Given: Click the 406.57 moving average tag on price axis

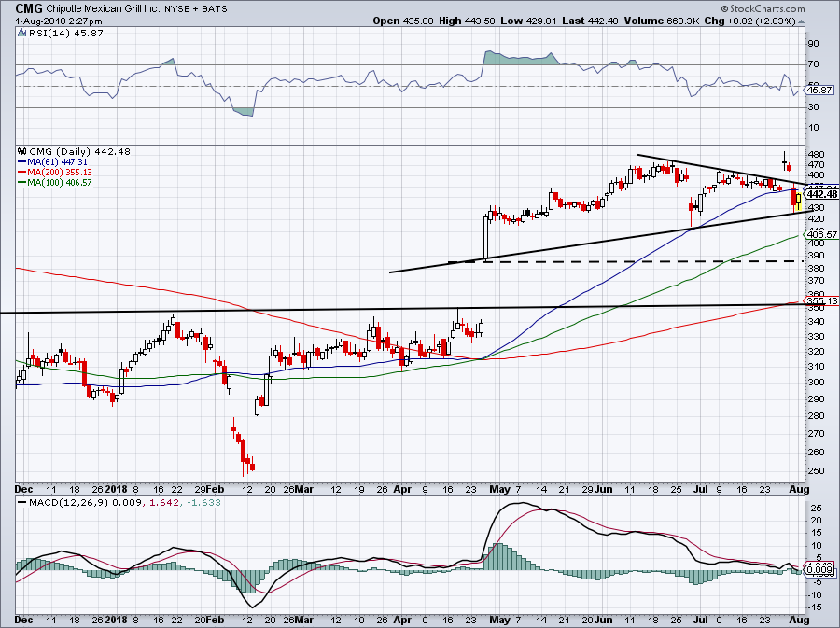Looking at the screenshot, I should (821, 234).
